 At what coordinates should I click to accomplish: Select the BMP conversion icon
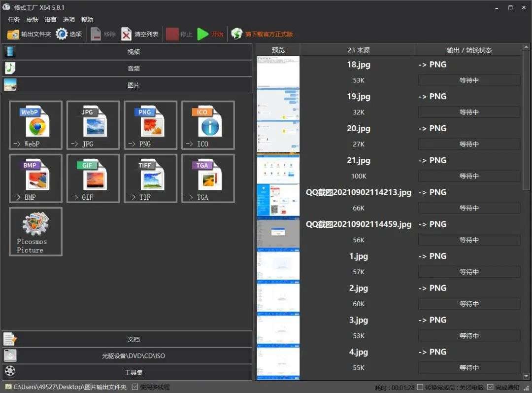click(36, 179)
